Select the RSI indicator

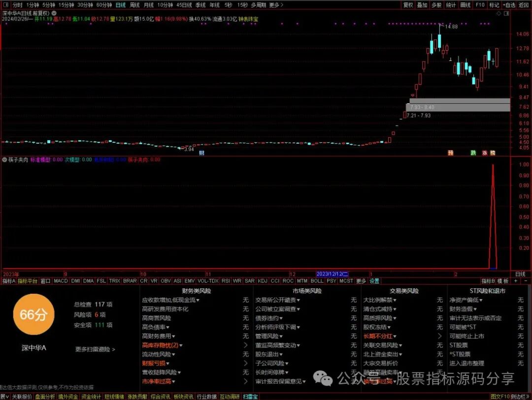click(x=226, y=280)
